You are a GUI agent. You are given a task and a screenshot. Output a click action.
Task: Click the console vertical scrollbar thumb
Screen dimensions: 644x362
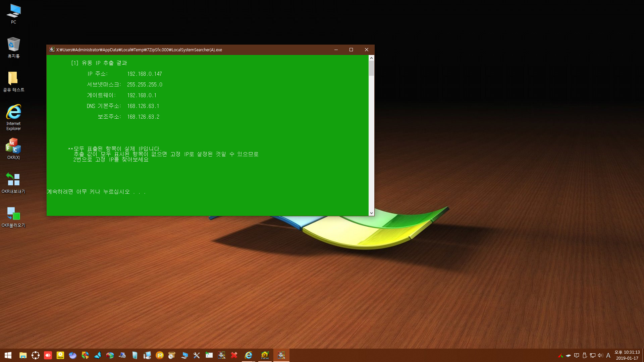click(x=371, y=68)
